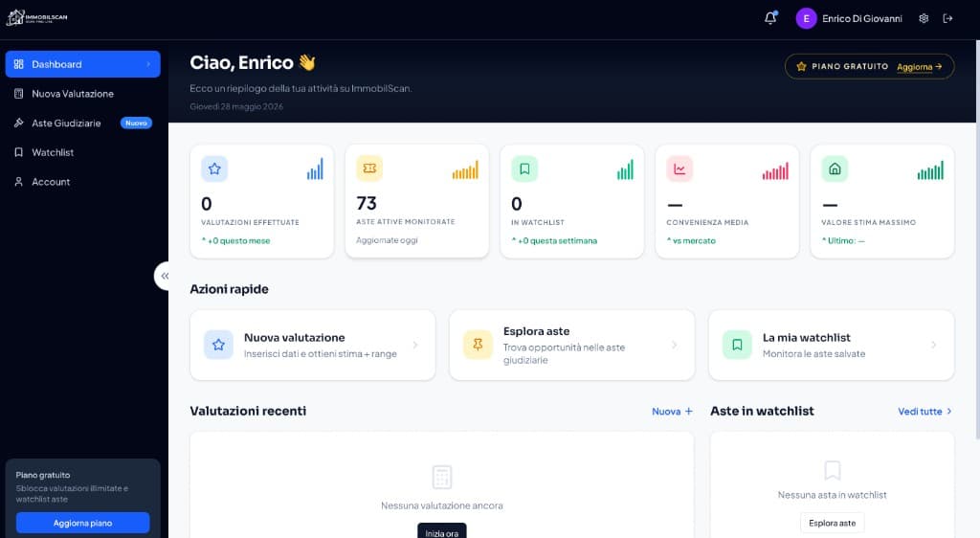Click the Inizia ora button
The width and height of the screenshot is (980, 538).
coord(442,531)
